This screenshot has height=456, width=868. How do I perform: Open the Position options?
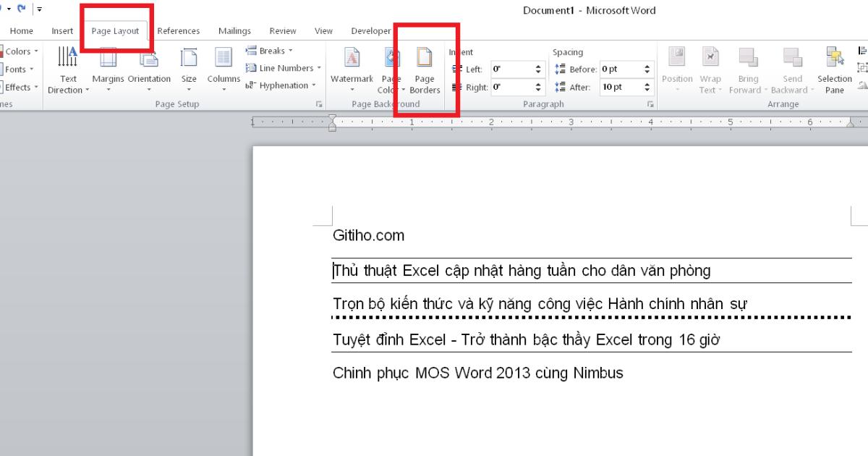(x=677, y=70)
